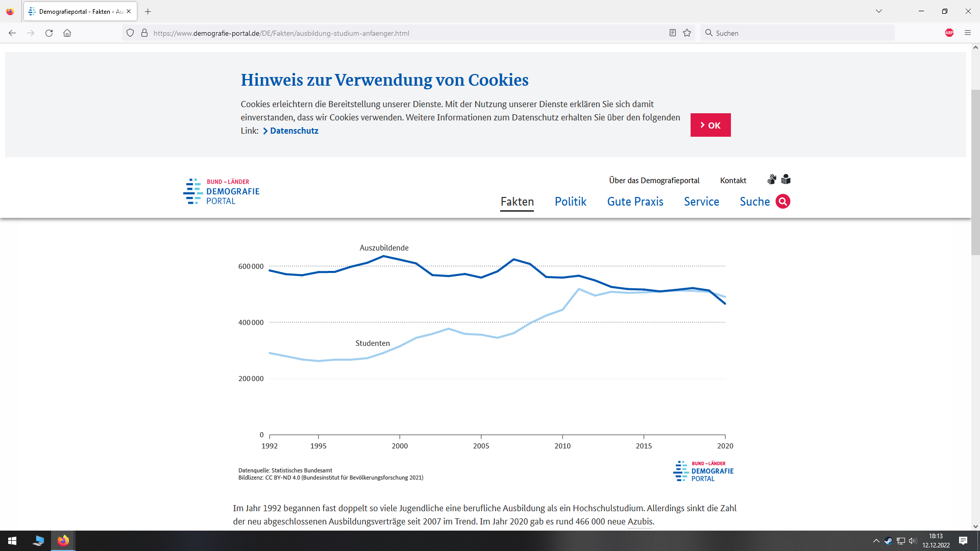This screenshot has width=980, height=551.
Task: Click into the Suchen search field
Action: coord(801,33)
